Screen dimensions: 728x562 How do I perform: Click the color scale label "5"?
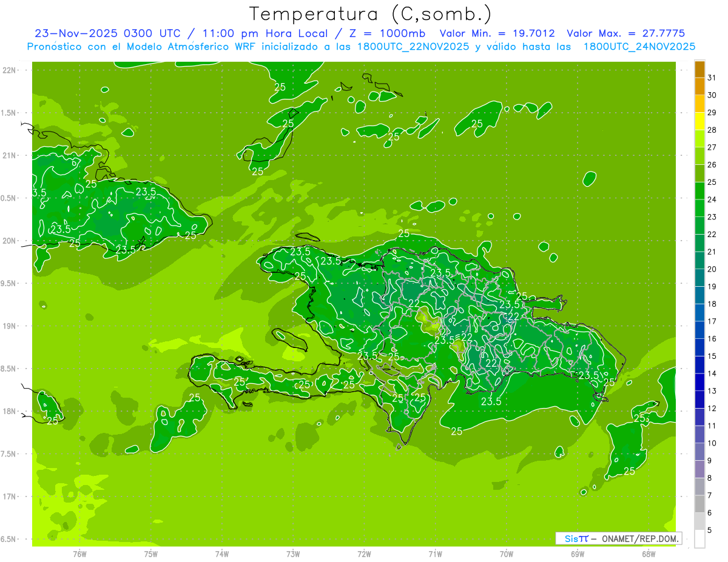[x=709, y=530]
